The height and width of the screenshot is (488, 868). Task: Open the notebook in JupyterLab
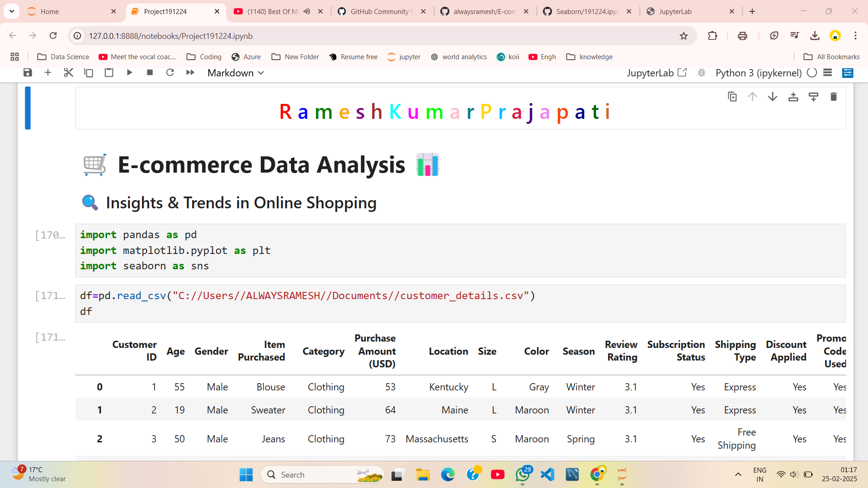[x=683, y=72]
